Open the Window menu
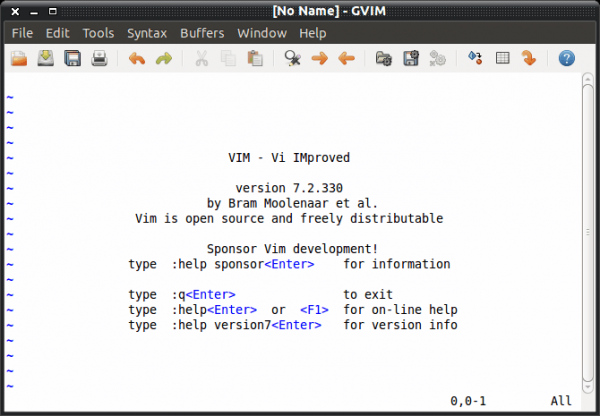Image resolution: width=600 pixels, height=416 pixels. point(262,33)
